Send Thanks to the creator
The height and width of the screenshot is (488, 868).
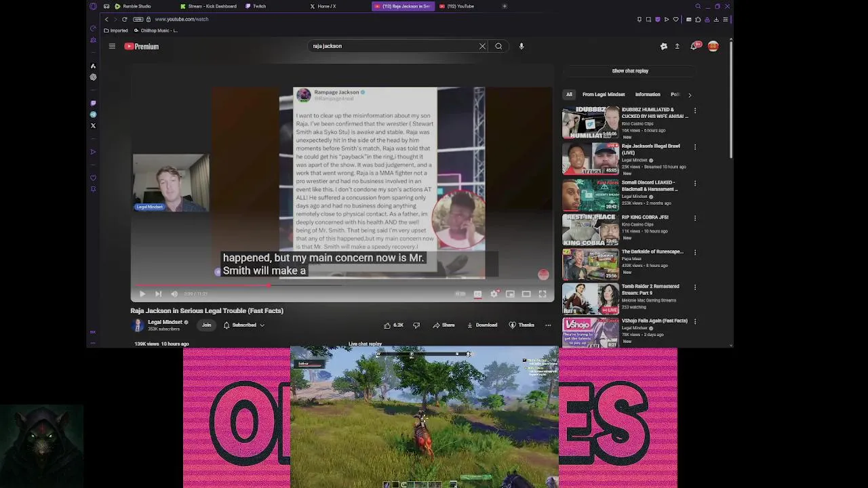(521, 325)
